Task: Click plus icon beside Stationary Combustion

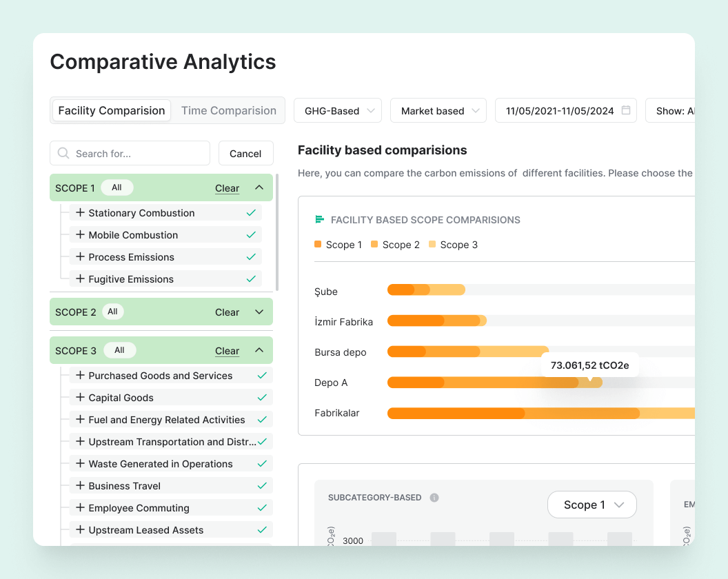Action: click(x=80, y=213)
